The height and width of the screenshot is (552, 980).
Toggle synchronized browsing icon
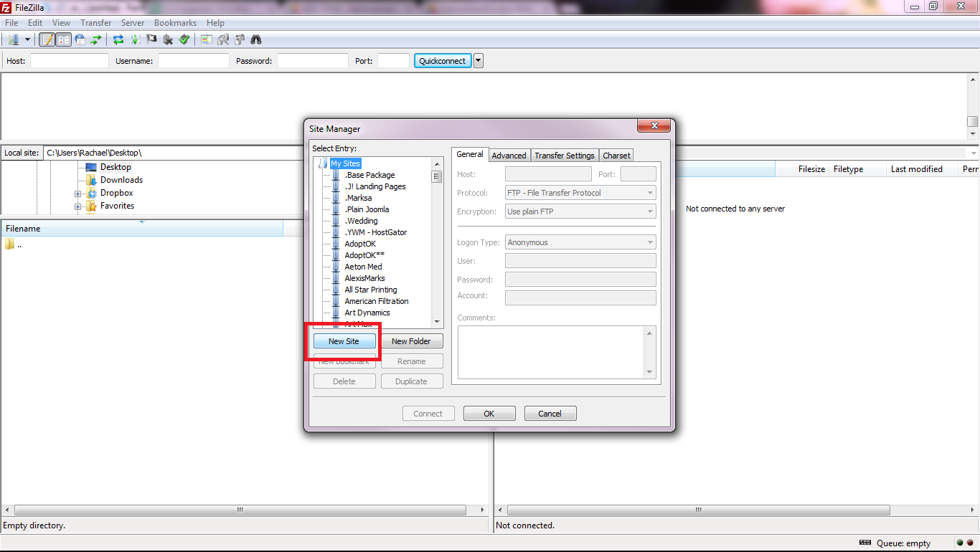tap(240, 39)
